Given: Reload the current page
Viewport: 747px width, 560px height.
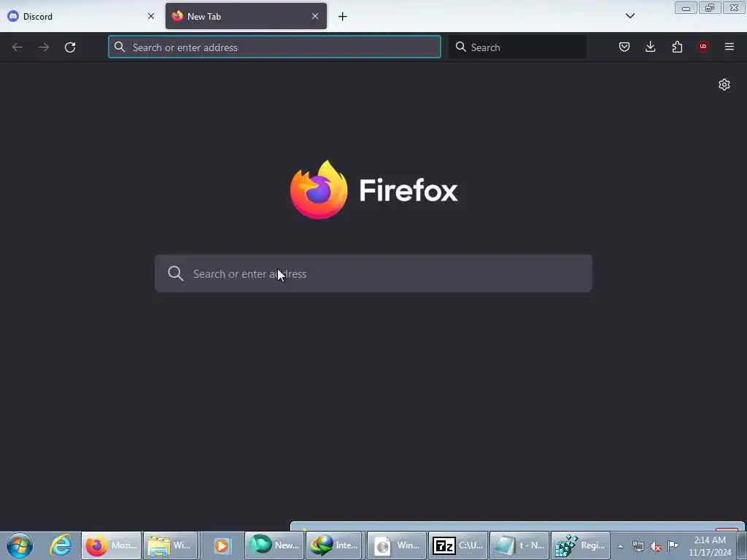Looking at the screenshot, I should tap(70, 47).
